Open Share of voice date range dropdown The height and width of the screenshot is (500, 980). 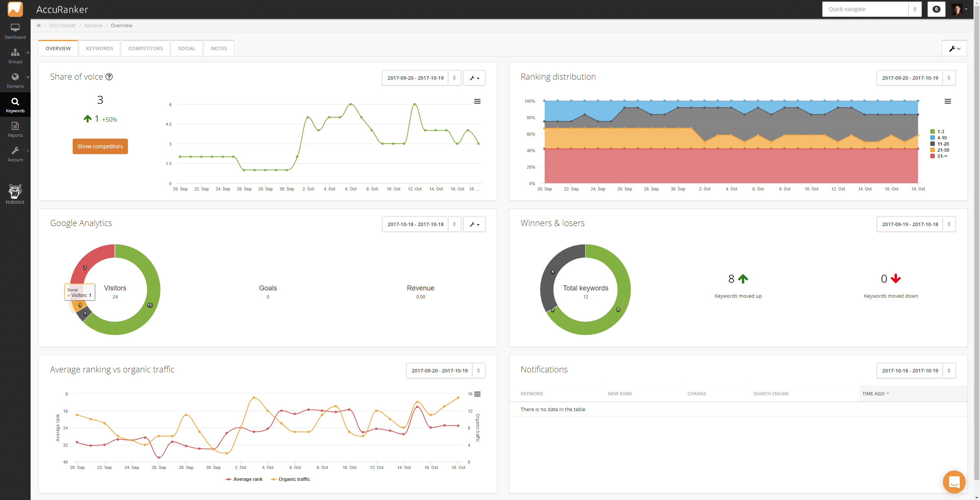(x=421, y=78)
